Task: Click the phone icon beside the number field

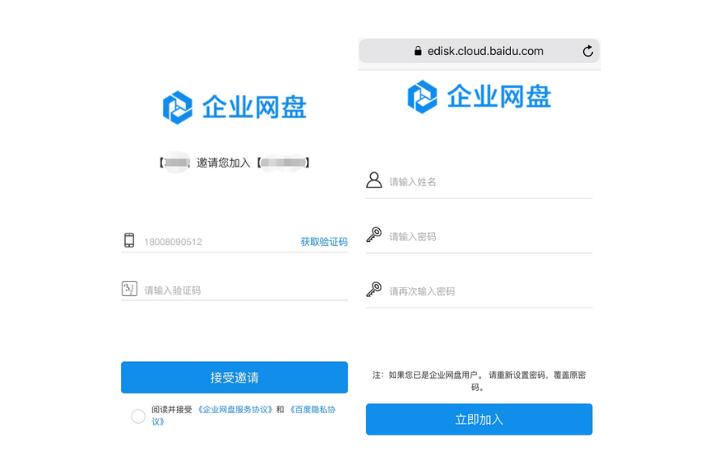Action: tap(129, 240)
